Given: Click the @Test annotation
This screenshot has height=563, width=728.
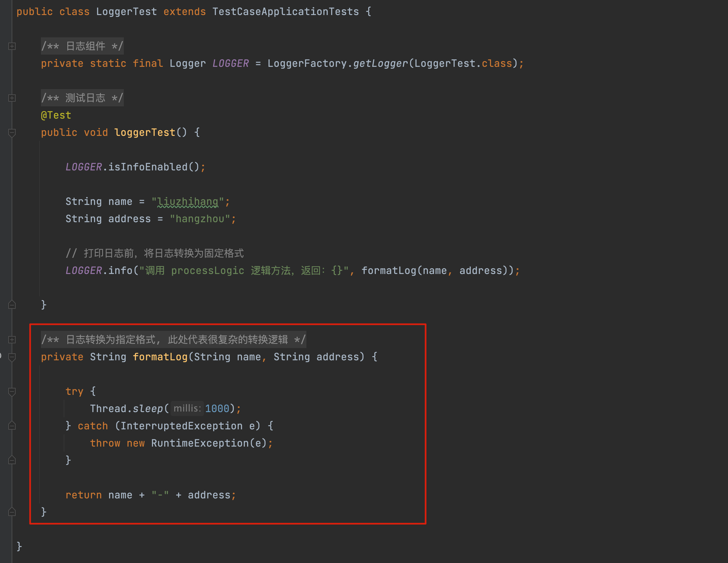Looking at the screenshot, I should pos(56,115).
